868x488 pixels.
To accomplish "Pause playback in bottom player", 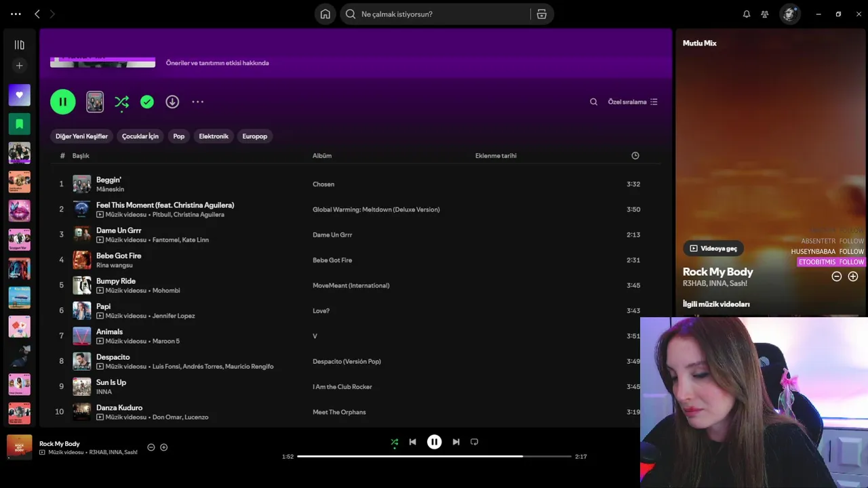I will point(434,442).
